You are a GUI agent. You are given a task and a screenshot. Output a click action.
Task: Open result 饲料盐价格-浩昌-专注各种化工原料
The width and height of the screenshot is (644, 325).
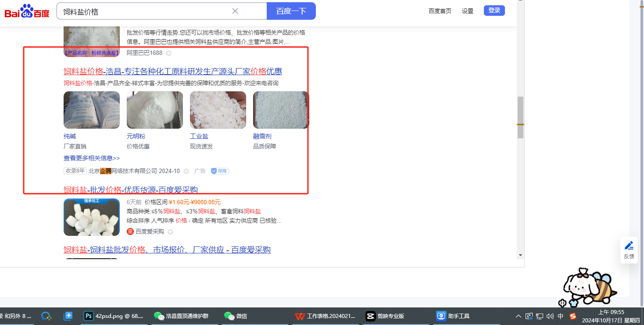(x=173, y=71)
